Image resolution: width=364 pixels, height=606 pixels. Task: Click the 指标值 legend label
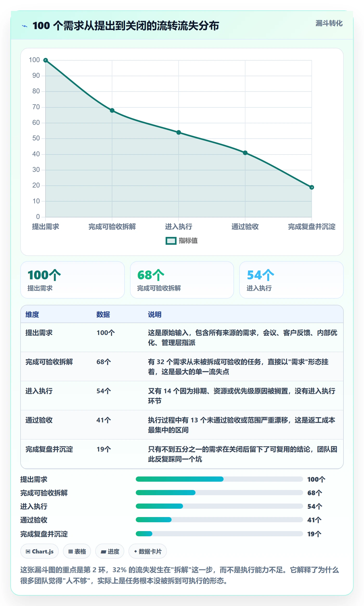(x=188, y=241)
